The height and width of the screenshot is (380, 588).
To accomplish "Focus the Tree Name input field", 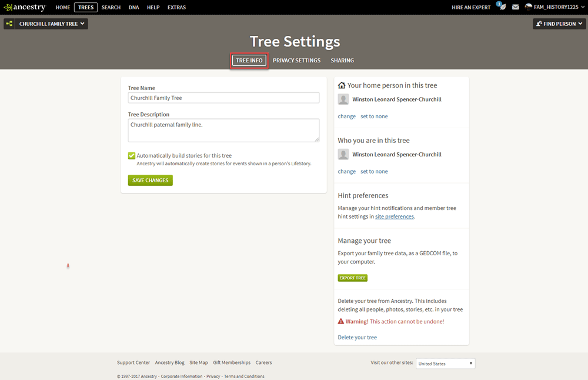I will (223, 98).
